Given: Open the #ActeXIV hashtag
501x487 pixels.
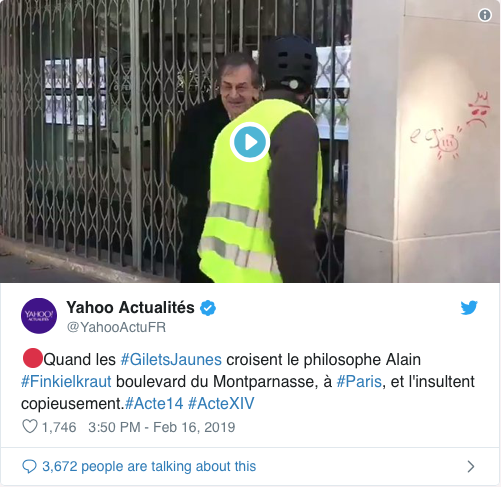Looking at the screenshot, I should pos(221,403).
